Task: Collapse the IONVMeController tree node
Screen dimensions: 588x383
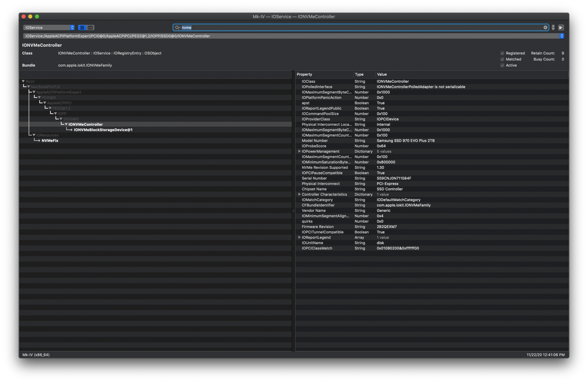Action: point(66,125)
